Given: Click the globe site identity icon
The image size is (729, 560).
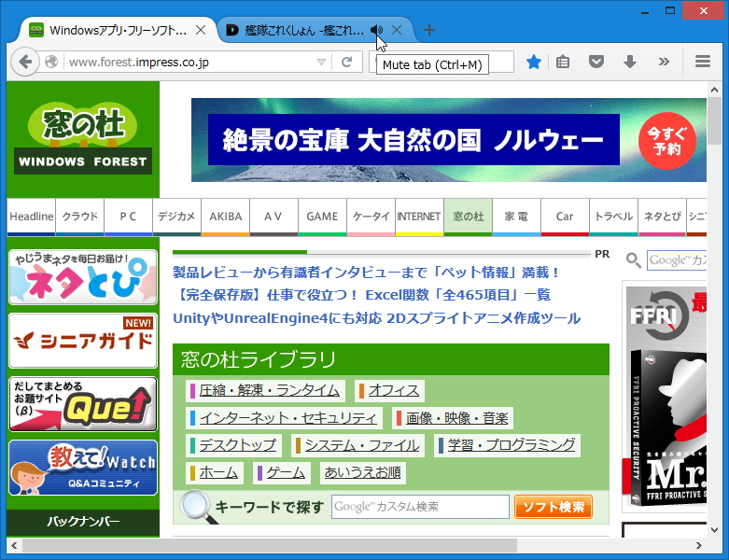Looking at the screenshot, I should pyautogui.click(x=51, y=62).
